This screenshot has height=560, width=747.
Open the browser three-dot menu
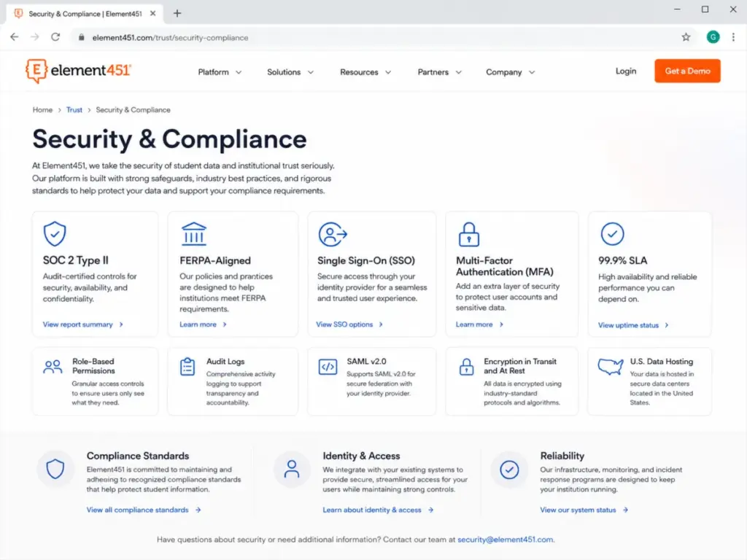click(733, 37)
